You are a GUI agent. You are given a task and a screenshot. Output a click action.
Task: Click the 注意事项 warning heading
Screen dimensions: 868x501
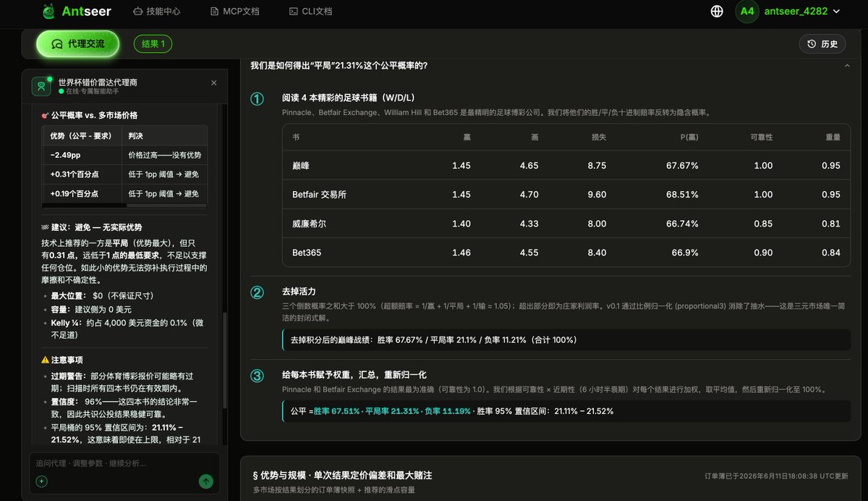(62, 359)
